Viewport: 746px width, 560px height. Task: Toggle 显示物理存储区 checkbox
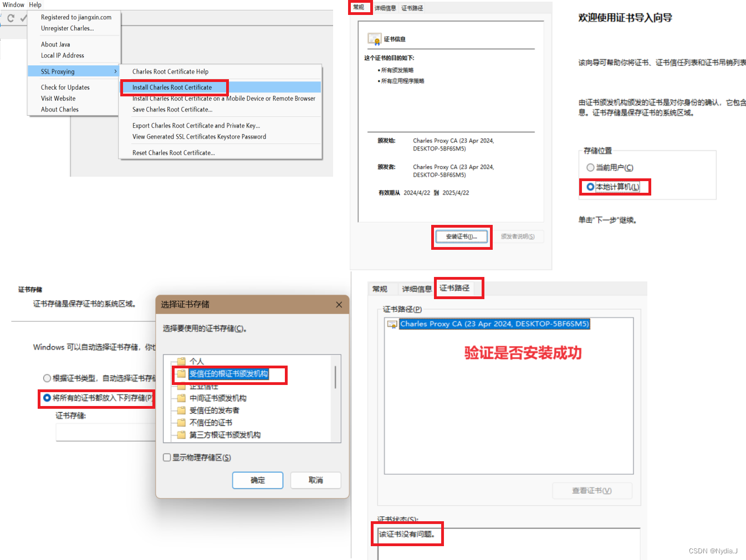click(x=167, y=458)
